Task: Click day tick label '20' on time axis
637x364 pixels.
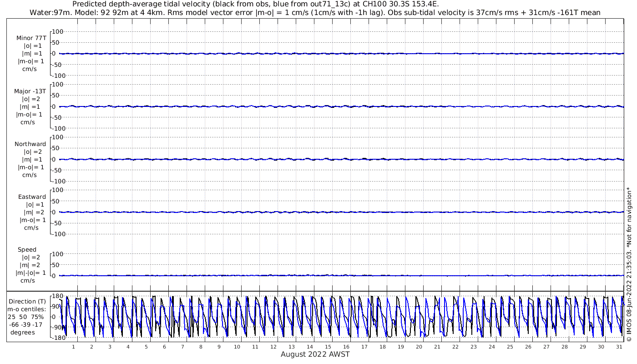Action: tap(419, 347)
